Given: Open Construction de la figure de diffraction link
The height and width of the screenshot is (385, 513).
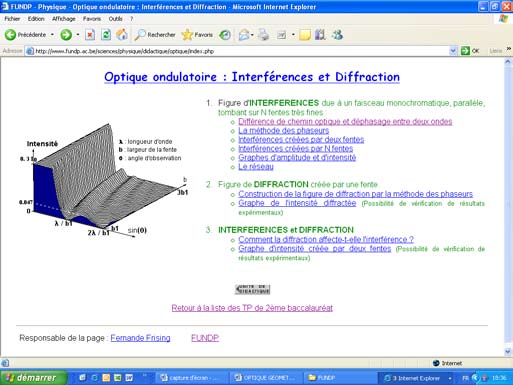Looking at the screenshot, I should [x=355, y=194].
